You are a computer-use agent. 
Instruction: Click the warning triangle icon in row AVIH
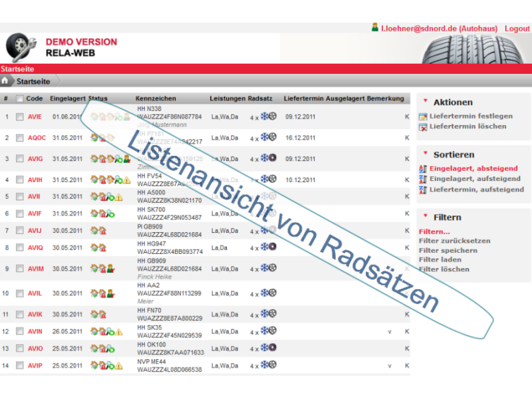click(x=126, y=180)
